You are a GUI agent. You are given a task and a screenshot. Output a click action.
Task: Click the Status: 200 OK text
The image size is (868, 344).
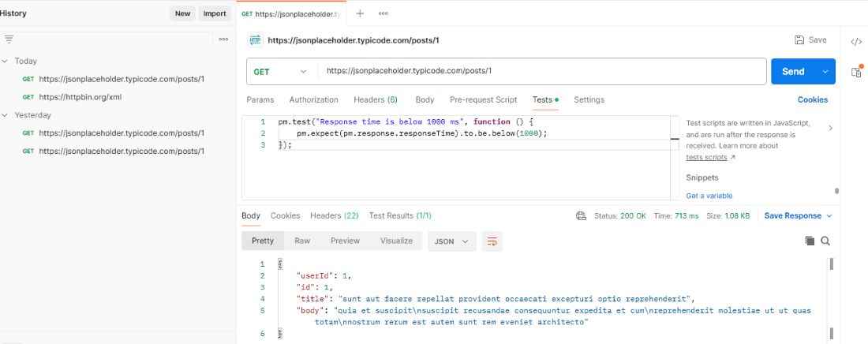(x=620, y=215)
